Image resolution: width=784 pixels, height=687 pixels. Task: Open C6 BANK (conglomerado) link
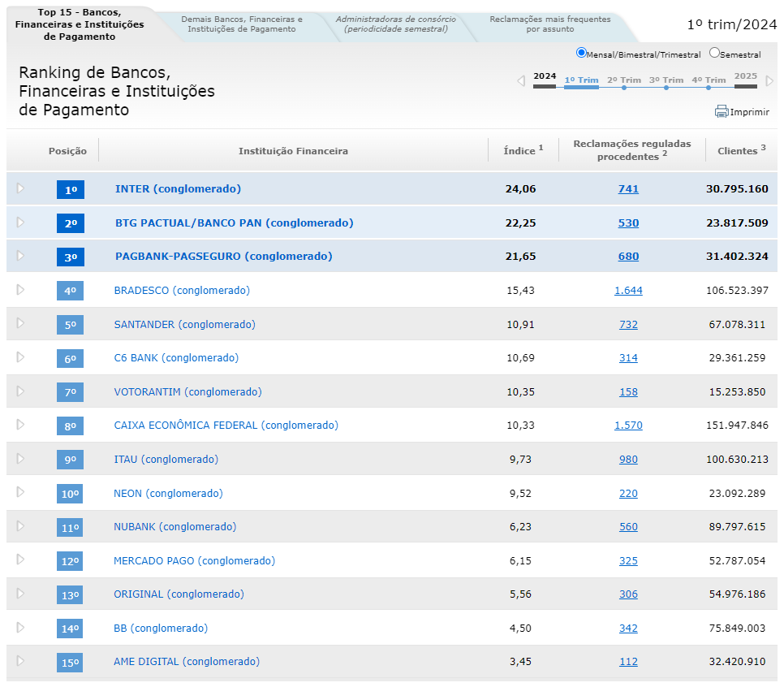(x=176, y=358)
